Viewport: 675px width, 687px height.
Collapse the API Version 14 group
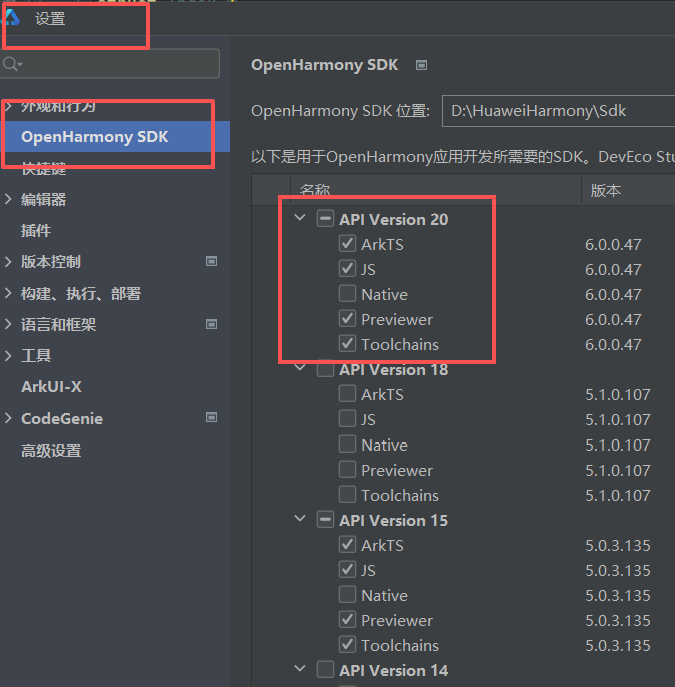tap(300, 669)
